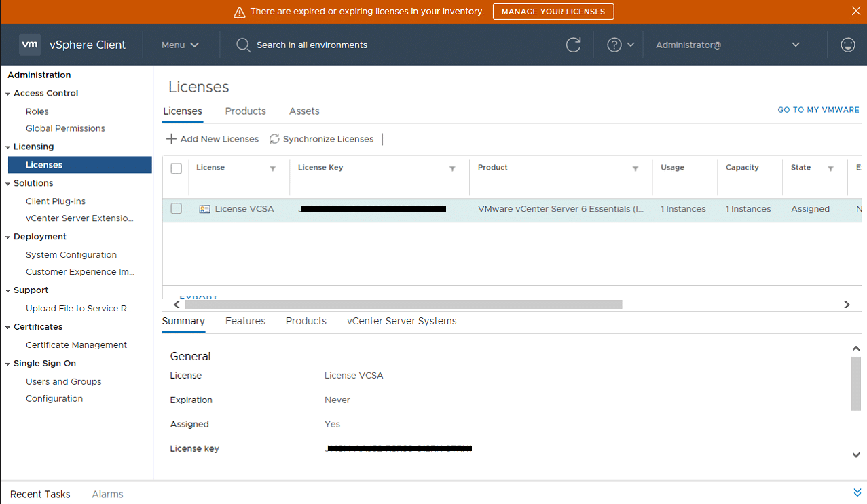Refresh the vSphere Client view
The image size is (867, 504).
tap(574, 45)
